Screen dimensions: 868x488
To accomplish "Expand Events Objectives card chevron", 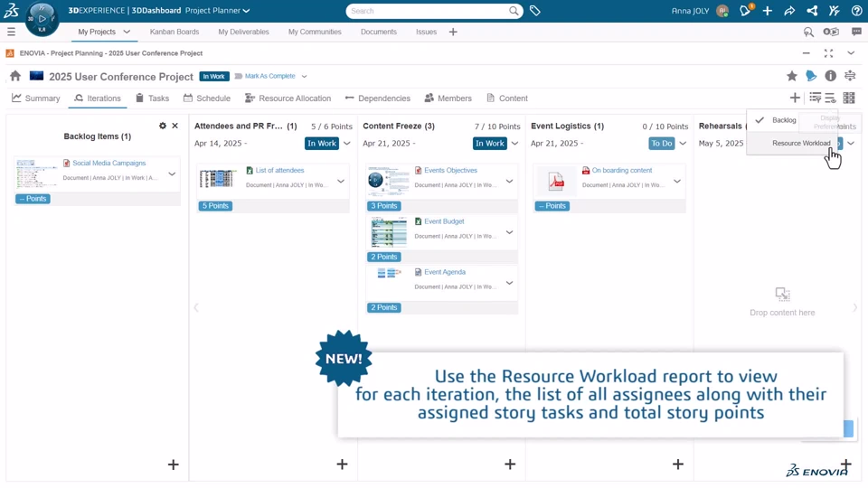I will click(509, 181).
